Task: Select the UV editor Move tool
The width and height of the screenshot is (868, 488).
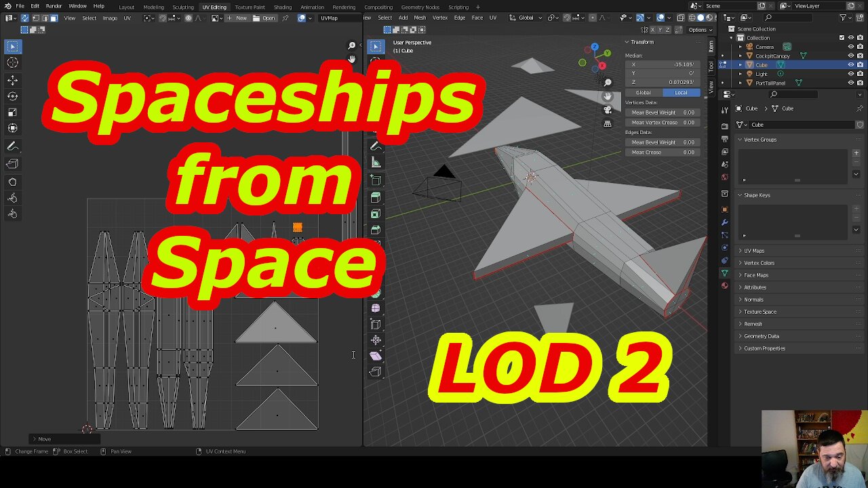Action: [x=12, y=80]
